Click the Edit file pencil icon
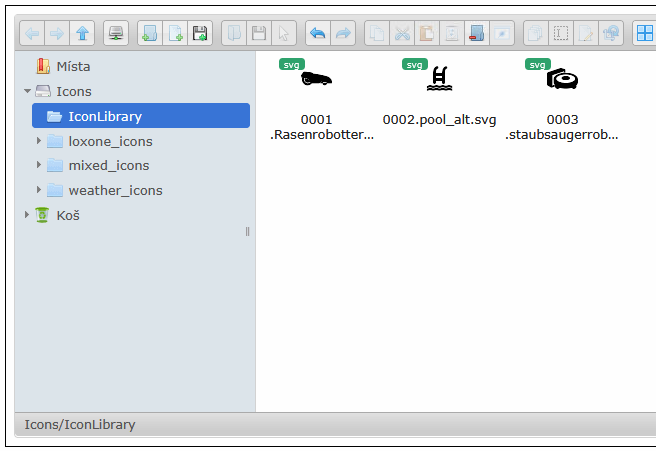656x451 pixels. click(x=586, y=33)
